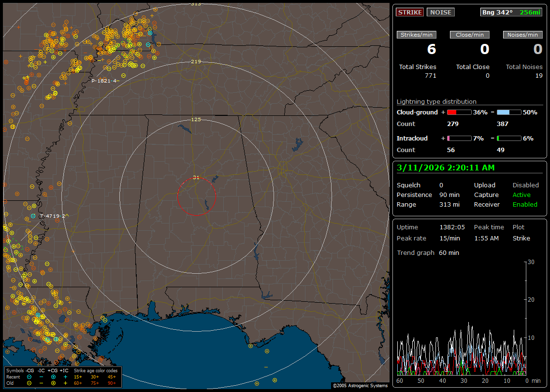Click the 15+ strike age color code

(x=78, y=377)
